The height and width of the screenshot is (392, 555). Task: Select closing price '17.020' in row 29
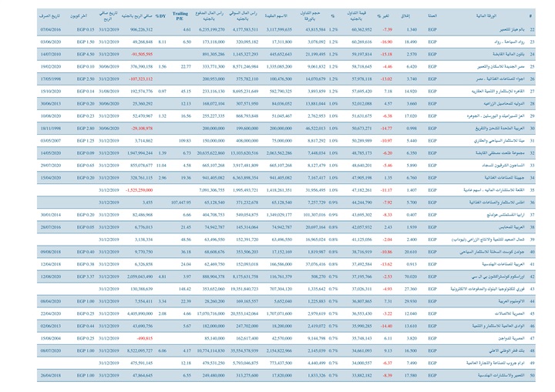tap(411, 116)
